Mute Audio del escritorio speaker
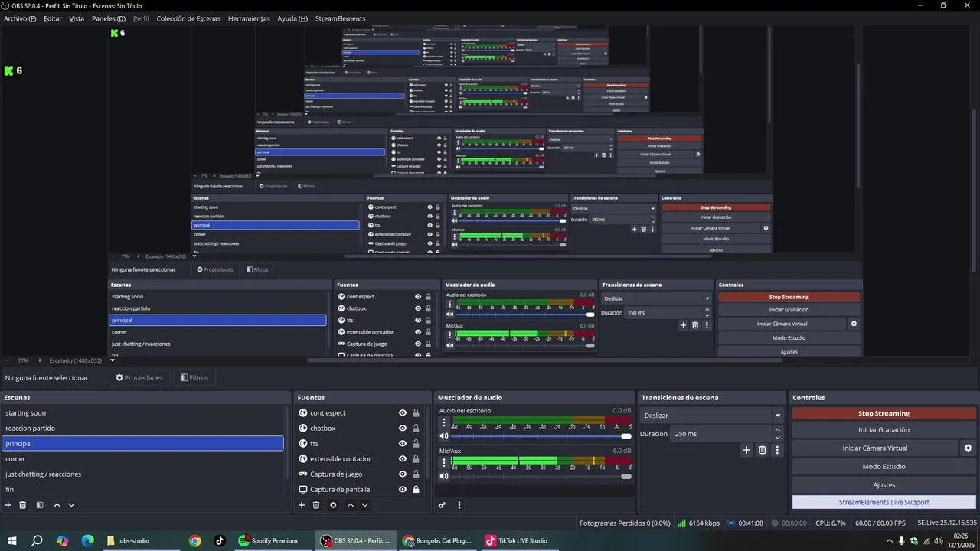 pyautogui.click(x=444, y=436)
